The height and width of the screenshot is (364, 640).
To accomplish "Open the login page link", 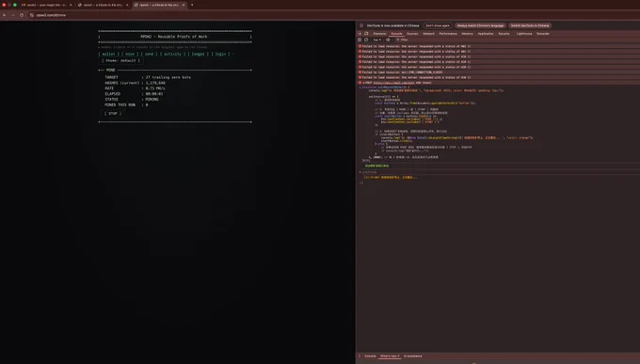I will [220, 54].
